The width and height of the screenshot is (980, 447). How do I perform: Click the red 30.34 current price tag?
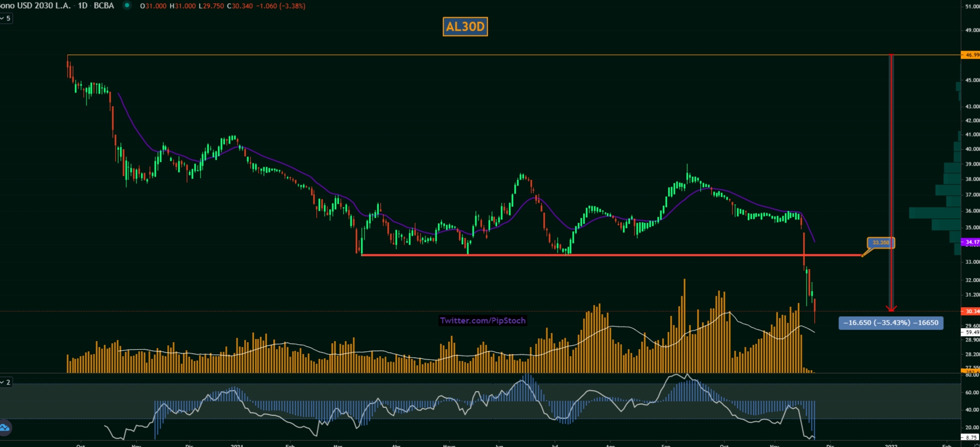(971, 311)
